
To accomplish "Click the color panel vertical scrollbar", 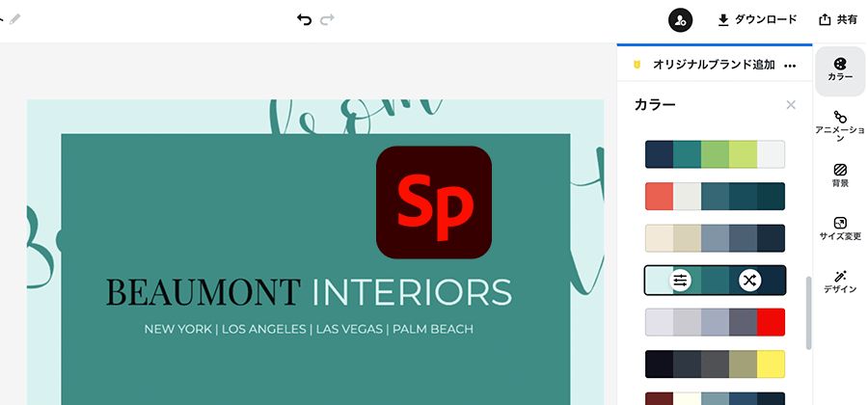I will [x=809, y=313].
